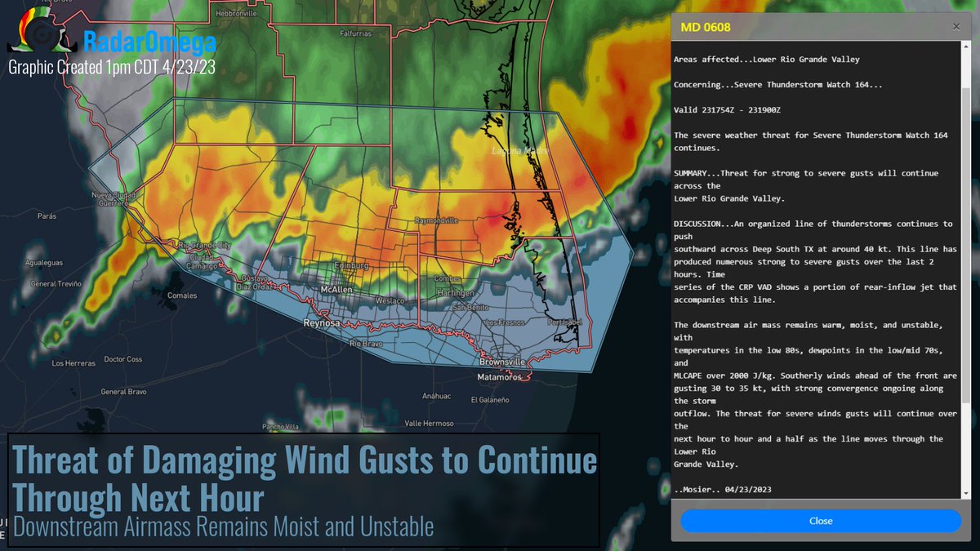Image resolution: width=980 pixels, height=551 pixels.
Task: Click 'Downstream Airmass Remains Moist and Unstable' subtitle
Action: click(x=223, y=527)
